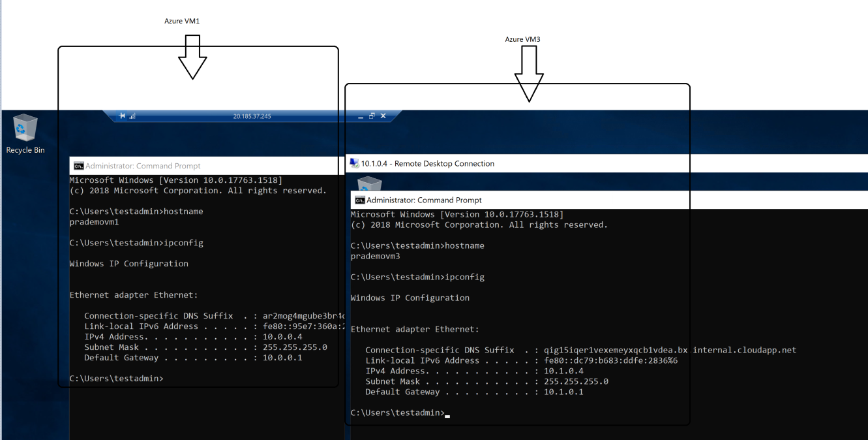Click the blinking prompt cursor in VM3 window
Viewport: 868px width, 440px height.
pyautogui.click(x=447, y=415)
